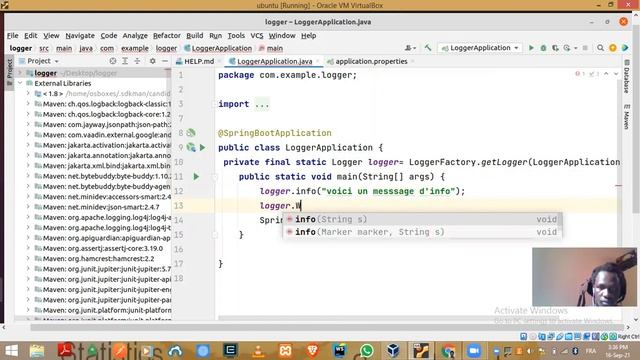640x360 pixels.
Task: Build project with the hammer icon
Action: click(427, 48)
